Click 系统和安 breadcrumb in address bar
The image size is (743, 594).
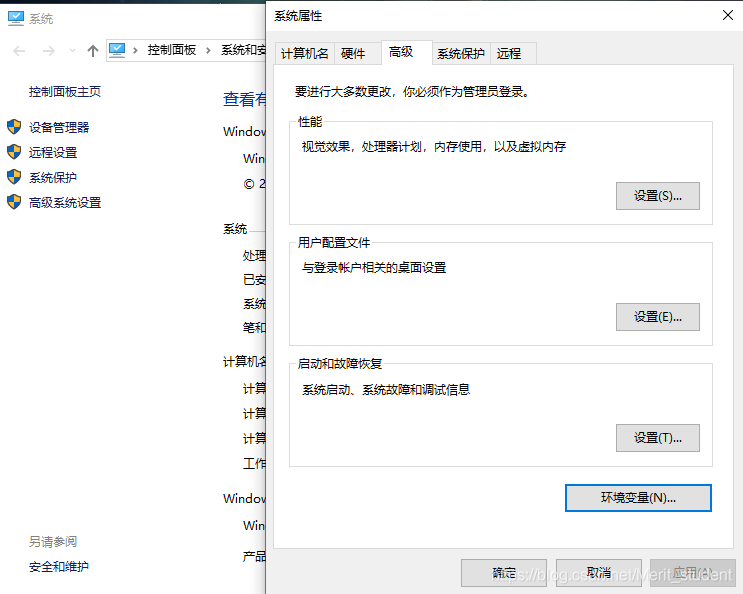pyautogui.click(x=243, y=50)
